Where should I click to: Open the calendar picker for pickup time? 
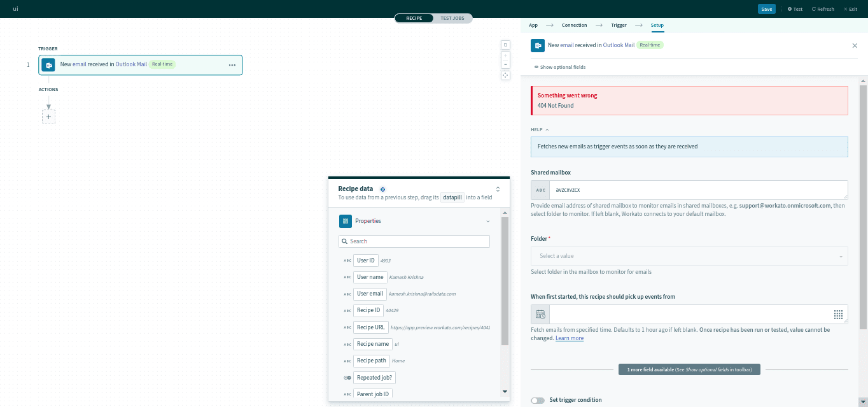(540, 313)
